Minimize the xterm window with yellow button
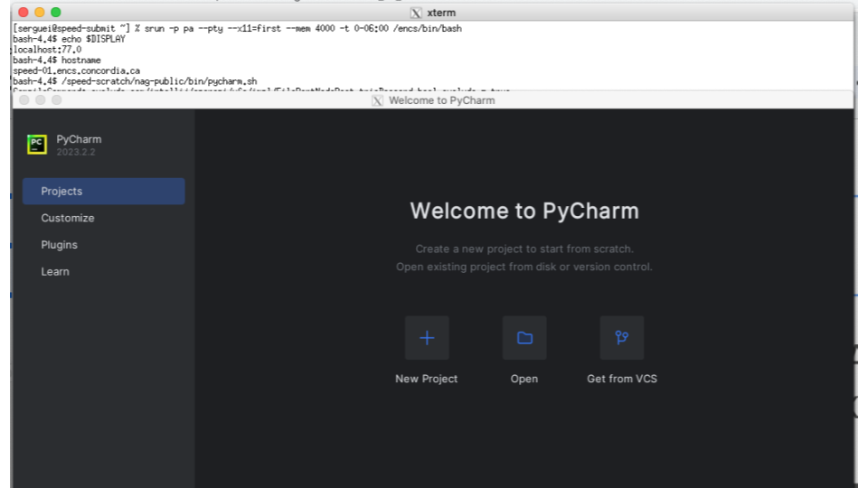868x488 pixels. pyautogui.click(x=39, y=13)
